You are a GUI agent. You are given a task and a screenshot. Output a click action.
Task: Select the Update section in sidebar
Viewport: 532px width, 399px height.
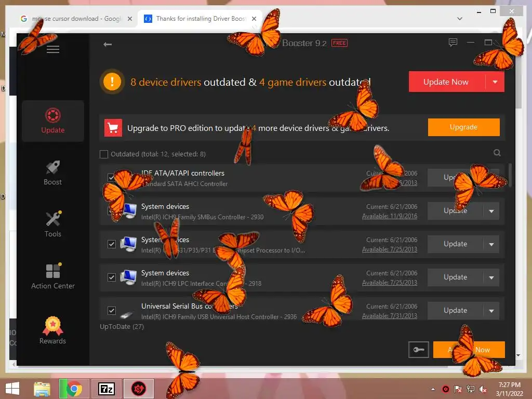pos(53,121)
